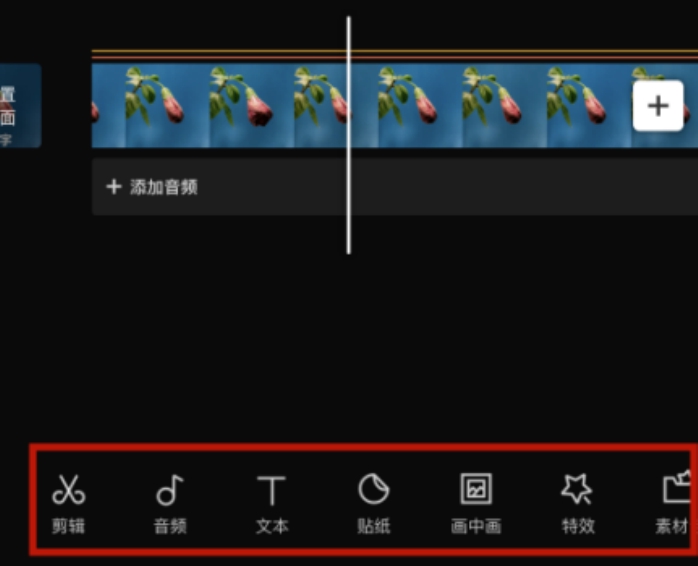Image resolution: width=698 pixels, height=566 pixels.
Task: Click the yellow line above the video clip
Action: tap(394, 51)
